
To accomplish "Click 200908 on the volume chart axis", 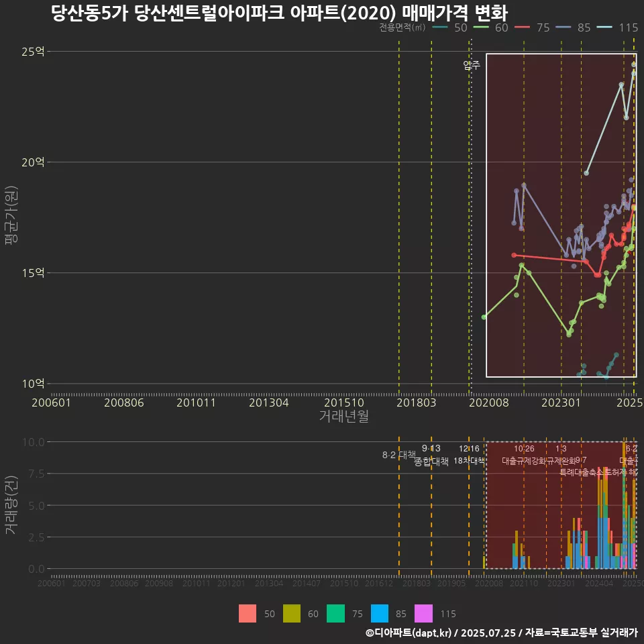I will point(159,583).
